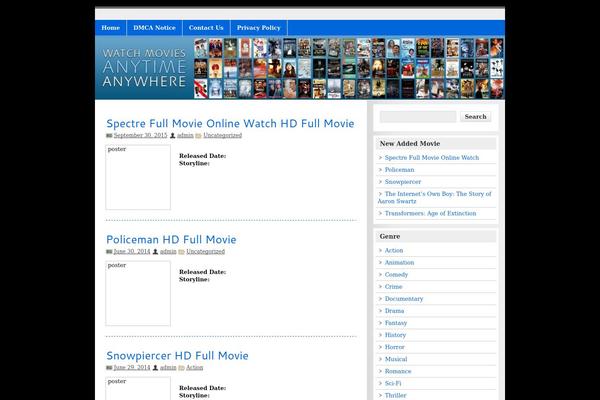Open the Home menu item
Screen dimensions: 600x400
point(111,28)
